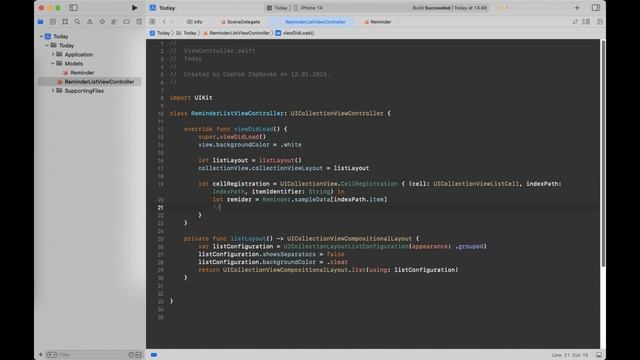Go forward in editor history
Viewport: 640px width, 360px height.
172,22
